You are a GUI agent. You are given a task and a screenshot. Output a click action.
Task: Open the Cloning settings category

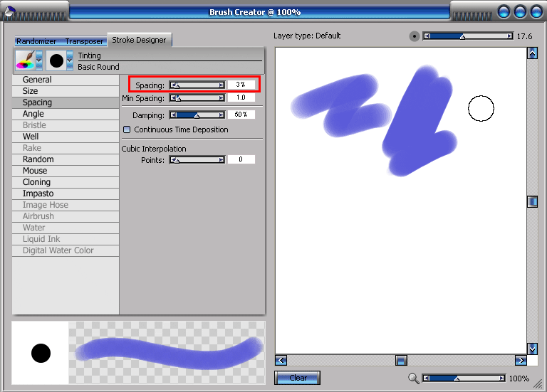[66, 182]
